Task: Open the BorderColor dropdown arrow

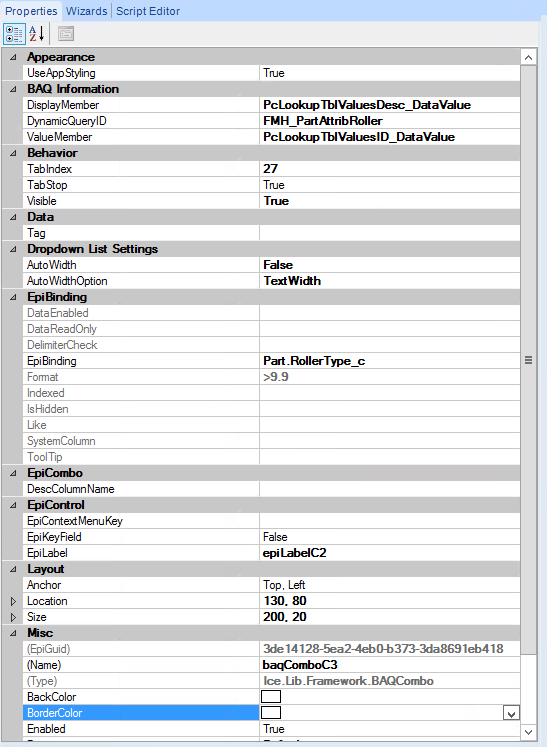Action: click(x=511, y=713)
